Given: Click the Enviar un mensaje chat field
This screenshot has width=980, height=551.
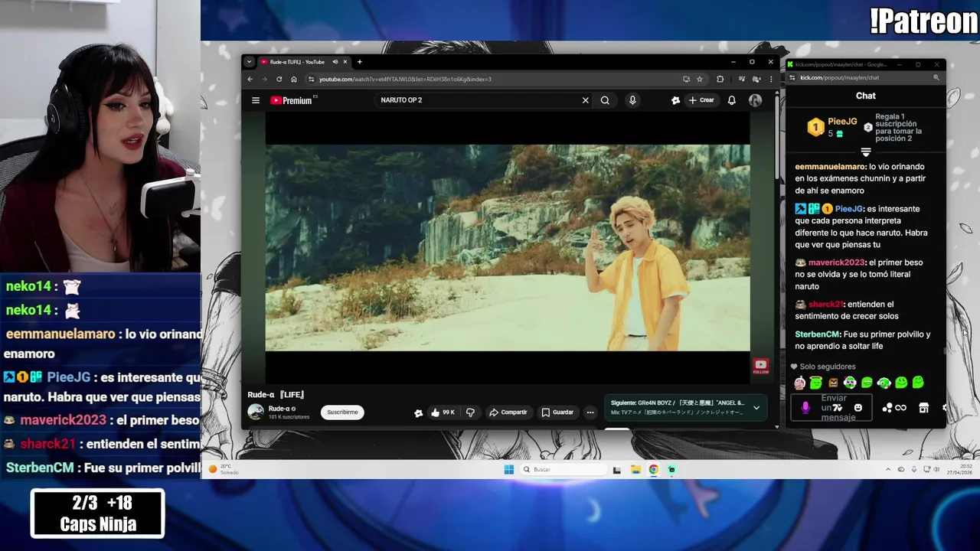Looking at the screenshot, I should coord(831,408).
